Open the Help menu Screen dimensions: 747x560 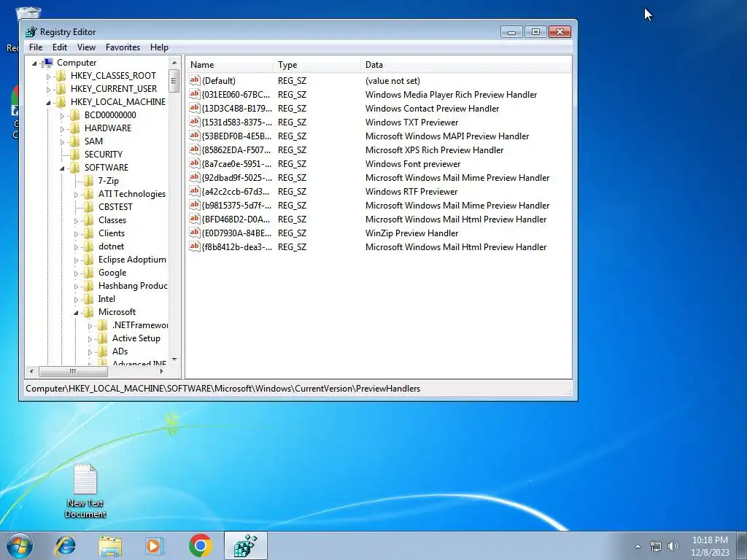(159, 47)
